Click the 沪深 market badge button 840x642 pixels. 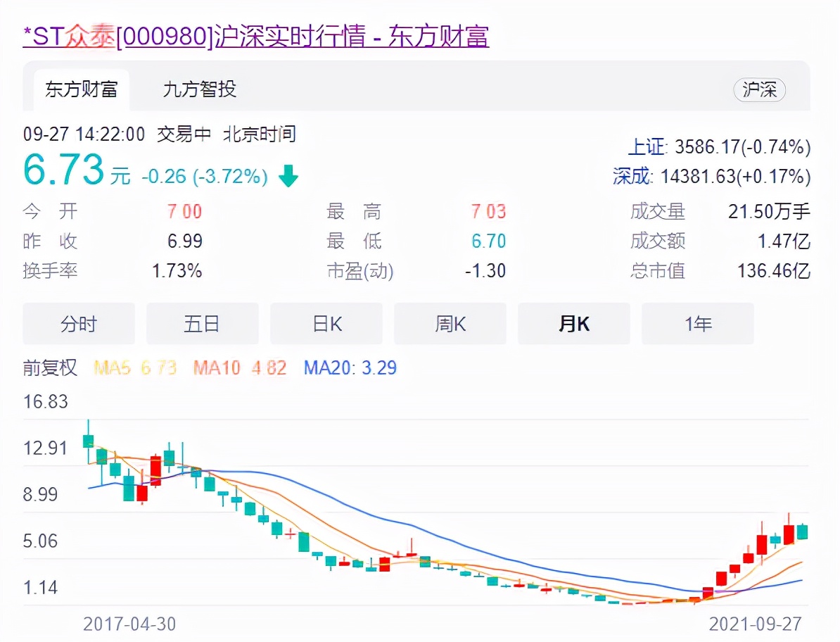[x=759, y=89]
